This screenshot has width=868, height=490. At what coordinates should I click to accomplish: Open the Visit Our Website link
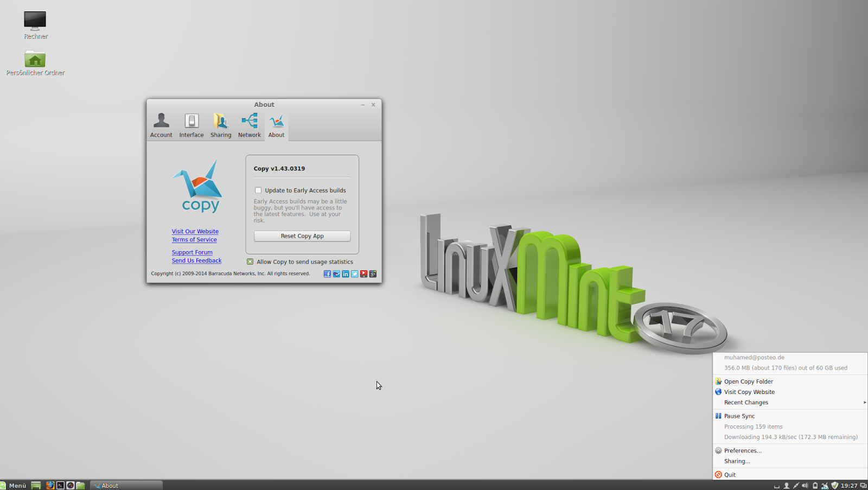(195, 231)
